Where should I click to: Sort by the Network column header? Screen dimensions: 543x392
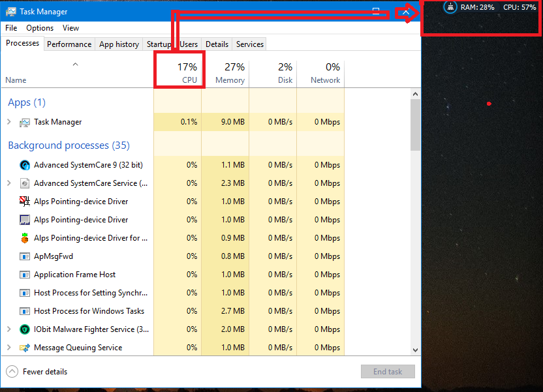tap(320, 73)
